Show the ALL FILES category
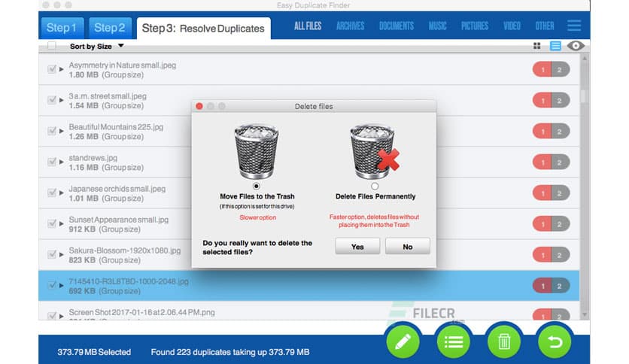 tap(308, 26)
